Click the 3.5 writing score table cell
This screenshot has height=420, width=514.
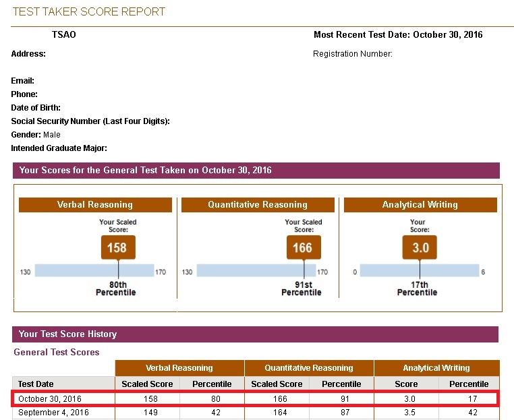click(x=409, y=413)
